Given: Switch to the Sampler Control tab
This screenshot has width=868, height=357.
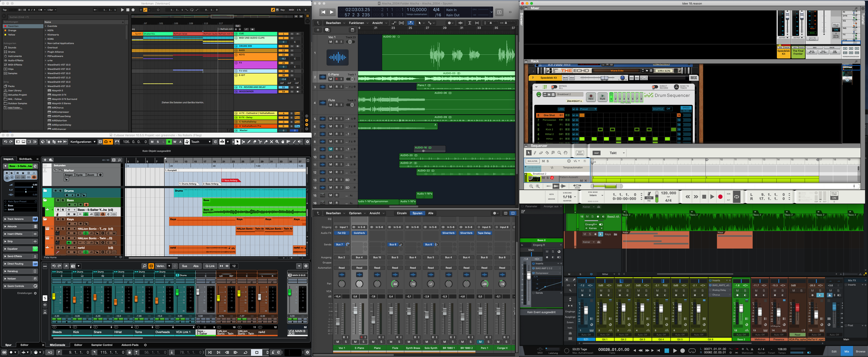Looking at the screenshot, I should pyautogui.click(x=102, y=345).
